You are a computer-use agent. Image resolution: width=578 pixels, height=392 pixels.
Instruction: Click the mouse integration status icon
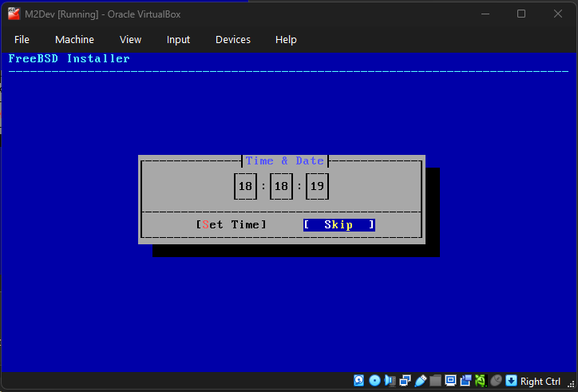(x=496, y=381)
